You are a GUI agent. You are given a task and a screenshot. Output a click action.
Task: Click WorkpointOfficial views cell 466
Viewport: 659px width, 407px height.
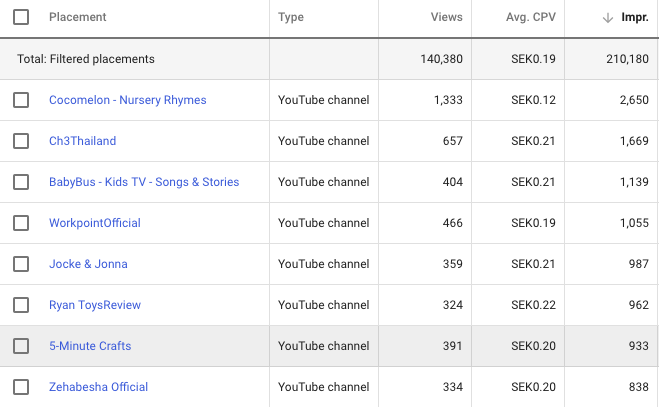coord(453,223)
